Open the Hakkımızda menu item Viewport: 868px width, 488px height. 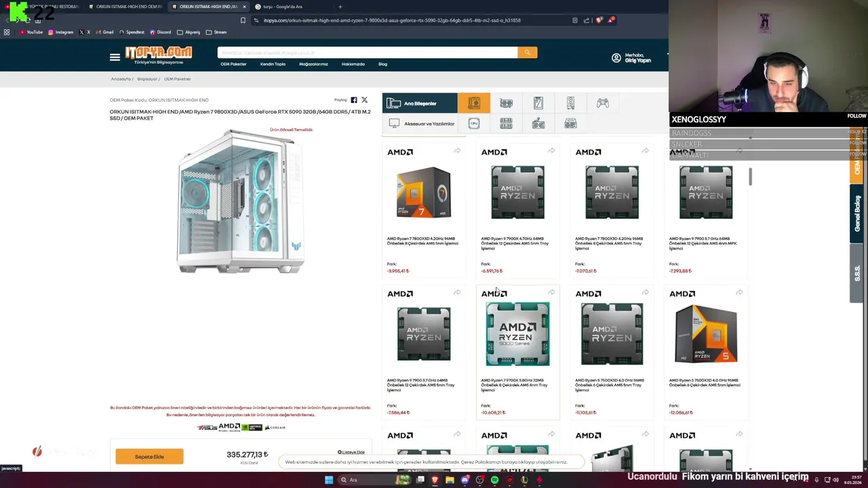tap(353, 64)
